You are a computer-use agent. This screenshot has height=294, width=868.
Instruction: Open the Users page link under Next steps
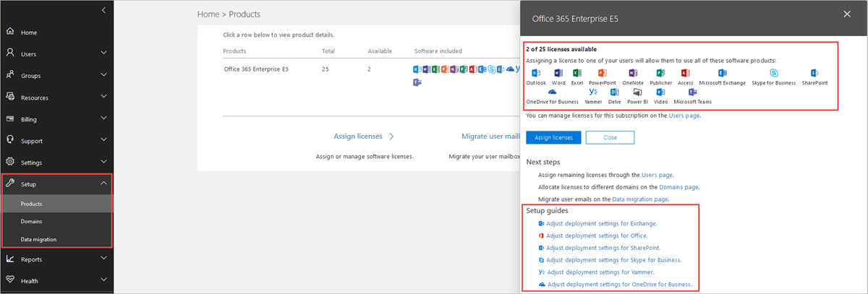point(658,175)
